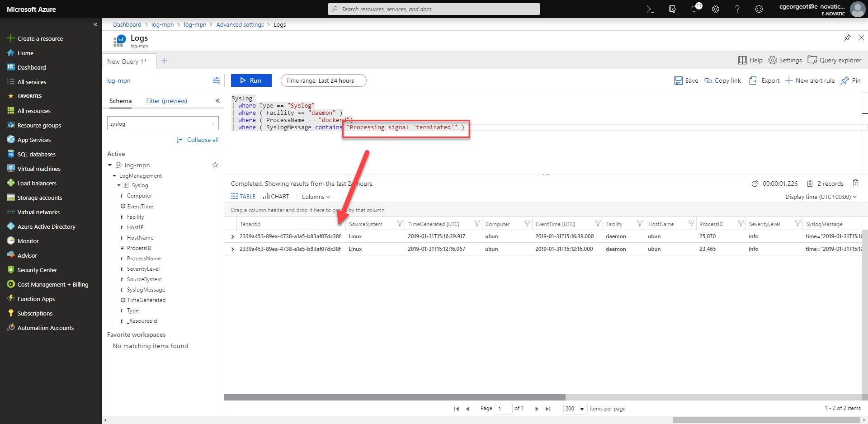Open the Display time UTC dropdown

(821, 197)
